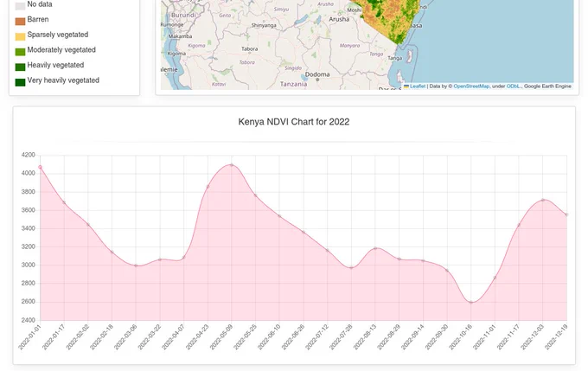Screen dimensions: 588x371
Task: Click the Kenya NDVI vegetation overlay on map
Action: (390, 19)
